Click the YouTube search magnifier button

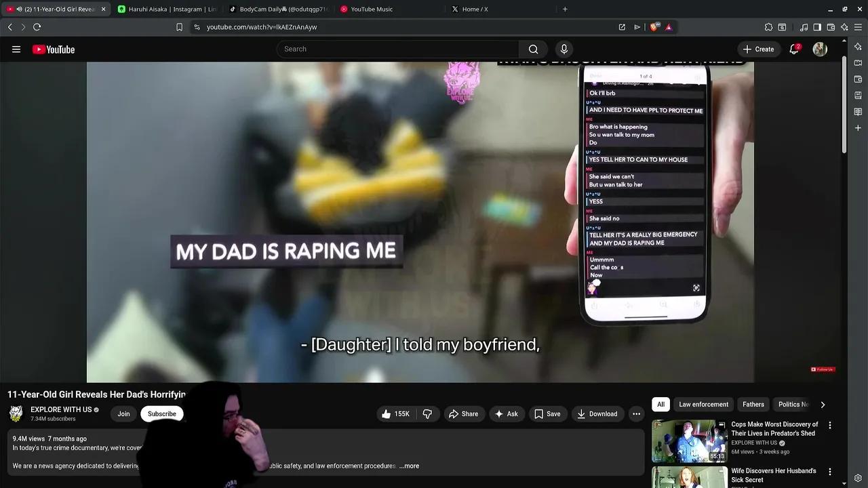point(534,49)
